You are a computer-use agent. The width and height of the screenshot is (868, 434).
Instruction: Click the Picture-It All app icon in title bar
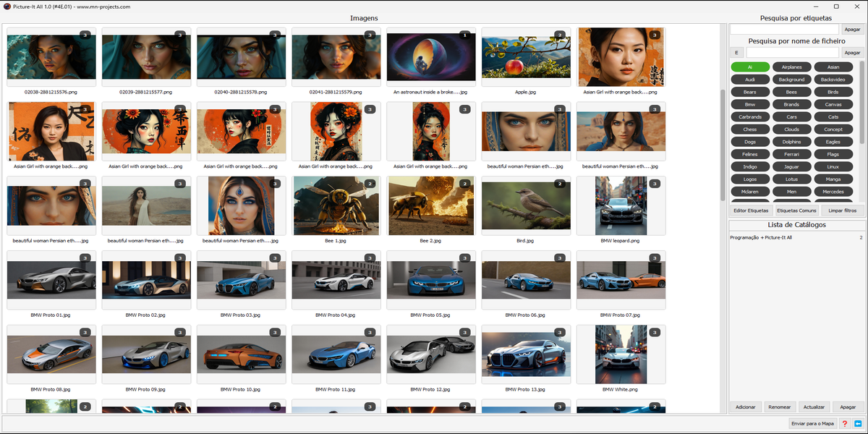coord(7,7)
